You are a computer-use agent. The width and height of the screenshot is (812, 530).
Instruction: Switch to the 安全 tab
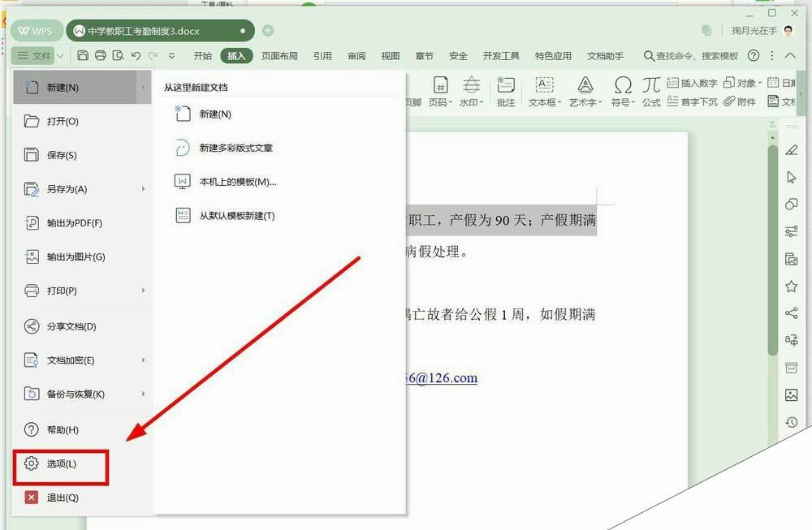458,56
